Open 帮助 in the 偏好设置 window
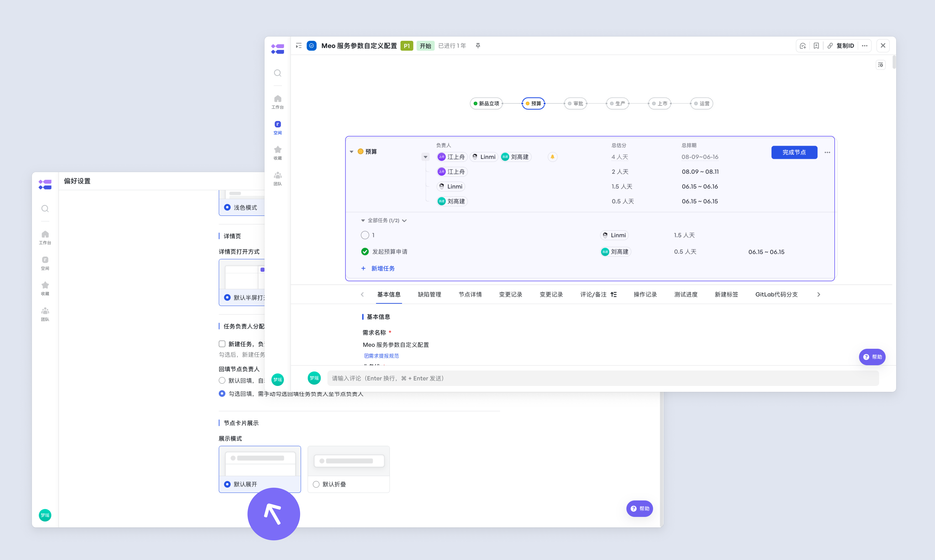Screen dimensions: 935x560 pyautogui.click(x=639, y=509)
